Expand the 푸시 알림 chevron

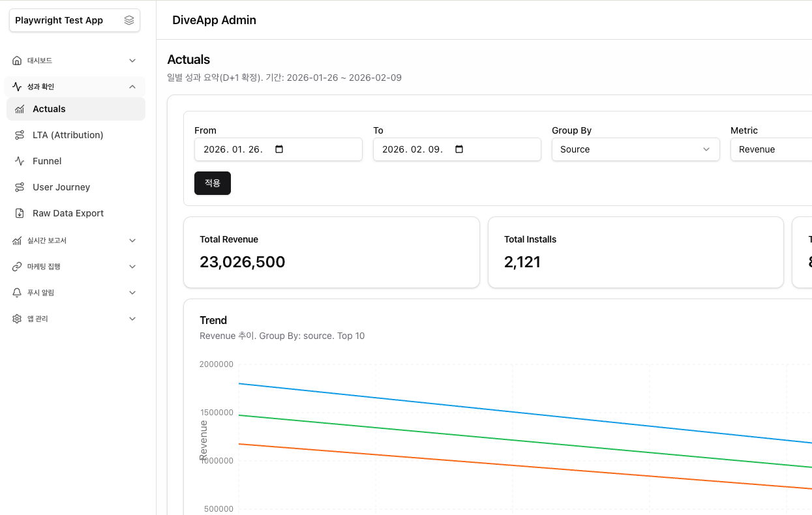[x=132, y=293]
